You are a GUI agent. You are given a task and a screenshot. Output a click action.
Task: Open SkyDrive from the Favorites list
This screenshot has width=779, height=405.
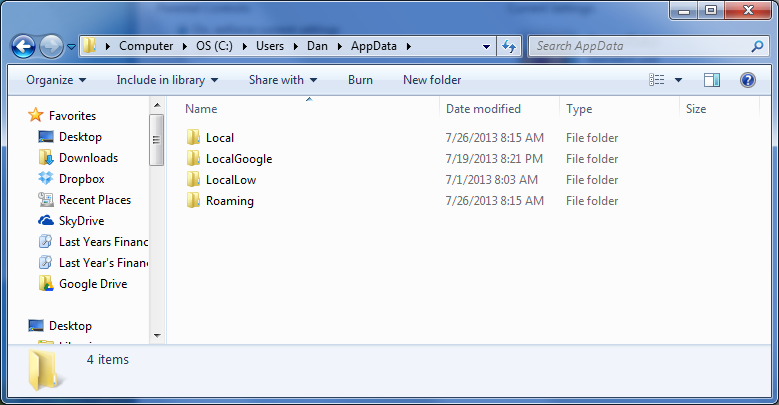80,221
